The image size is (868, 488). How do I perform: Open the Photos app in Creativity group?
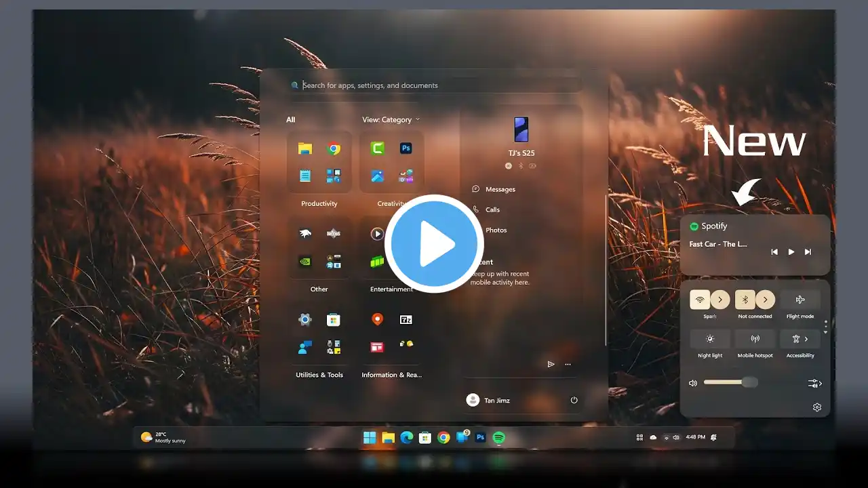[x=378, y=176]
